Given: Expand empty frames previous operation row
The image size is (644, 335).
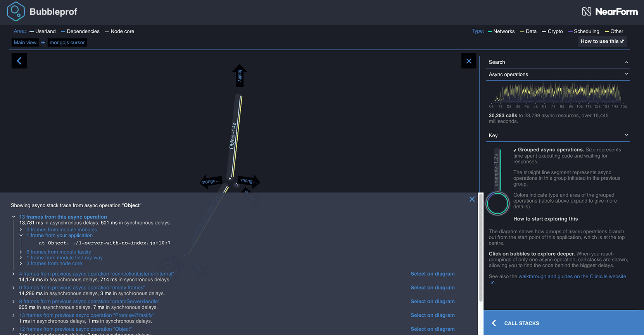Looking at the screenshot, I should (82, 288).
